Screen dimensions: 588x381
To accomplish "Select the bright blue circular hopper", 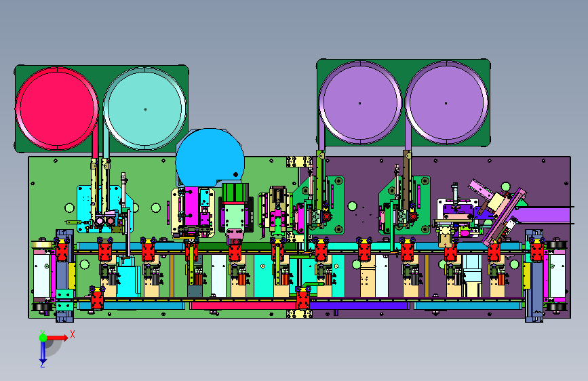I will (210, 157).
